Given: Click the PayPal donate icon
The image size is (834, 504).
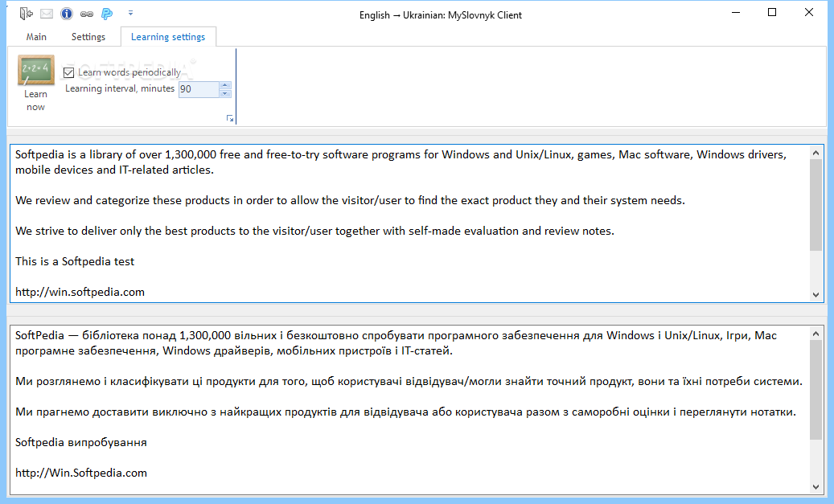Looking at the screenshot, I should pyautogui.click(x=107, y=14).
